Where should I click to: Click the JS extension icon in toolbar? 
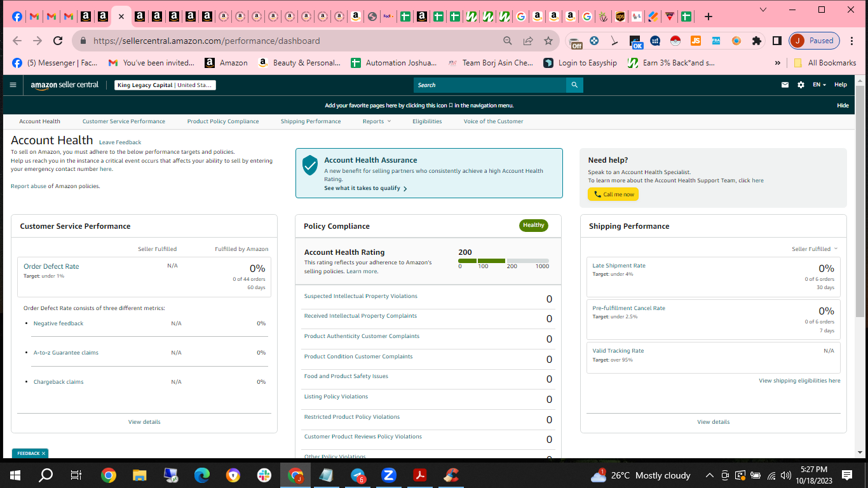(x=696, y=41)
